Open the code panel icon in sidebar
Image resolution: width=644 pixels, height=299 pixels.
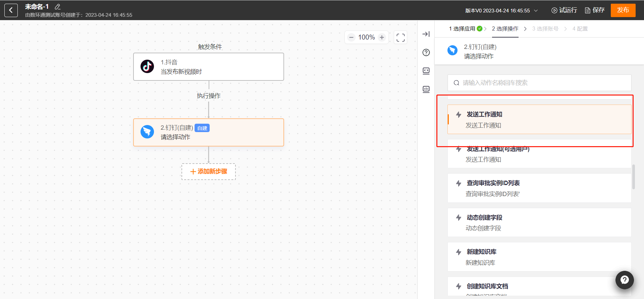tap(426, 71)
